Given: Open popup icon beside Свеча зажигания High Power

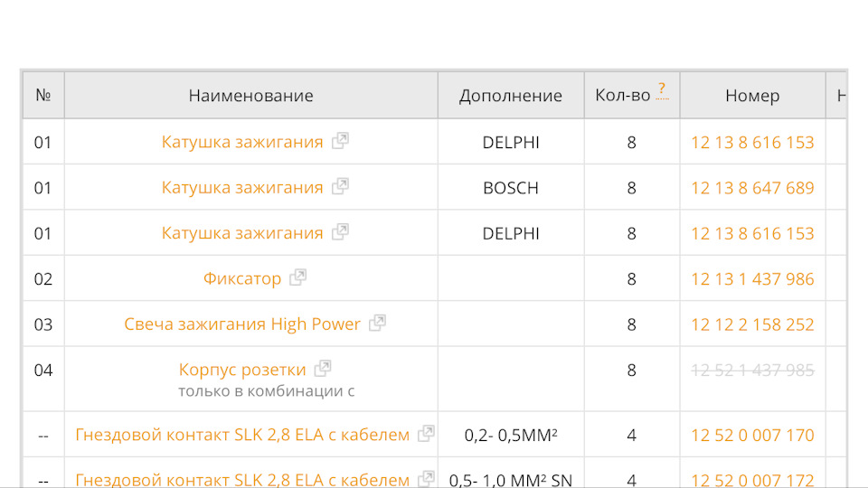Looking at the screenshot, I should pos(377,324).
